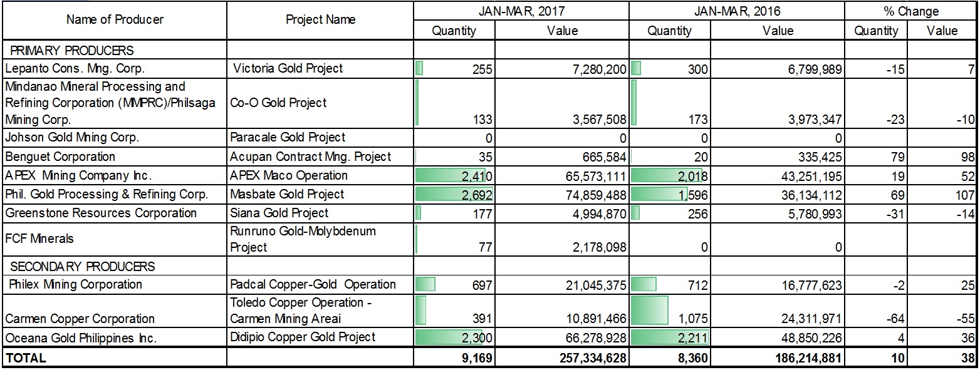The image size is (980, 370).
Task: Click the value cell "5,780,993"
Action: (x=777, y=213)
